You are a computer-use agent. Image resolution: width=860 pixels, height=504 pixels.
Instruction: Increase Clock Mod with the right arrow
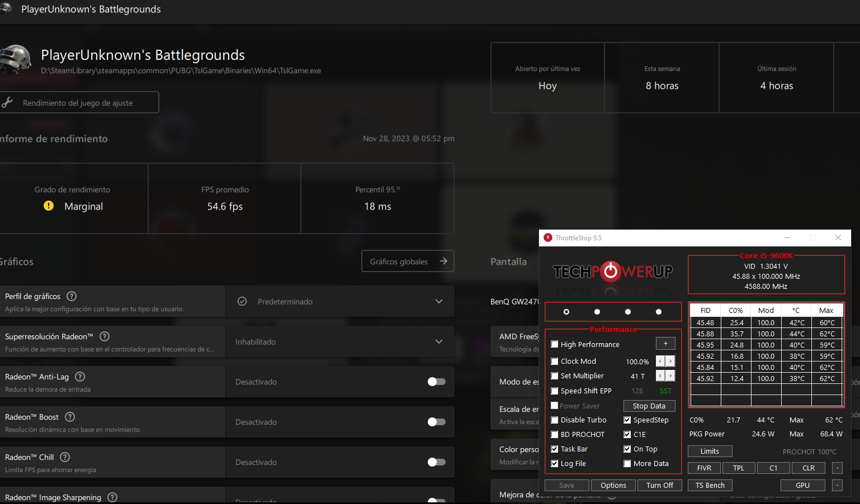pyautogui.click(x=670, y=361)
